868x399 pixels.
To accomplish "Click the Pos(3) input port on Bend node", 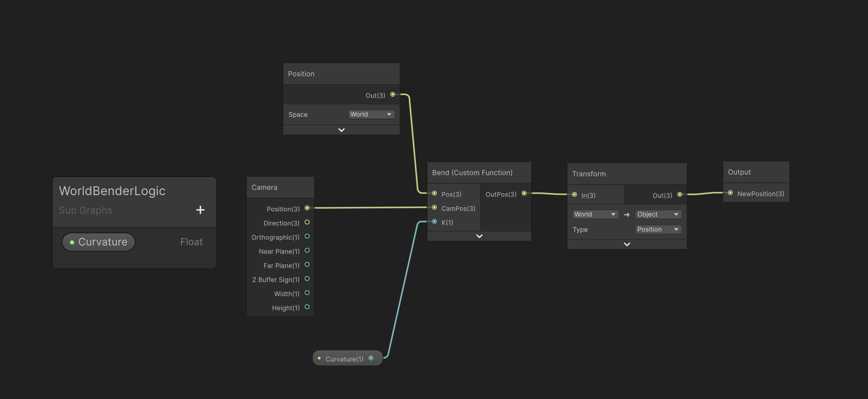I will click(434, 193).
